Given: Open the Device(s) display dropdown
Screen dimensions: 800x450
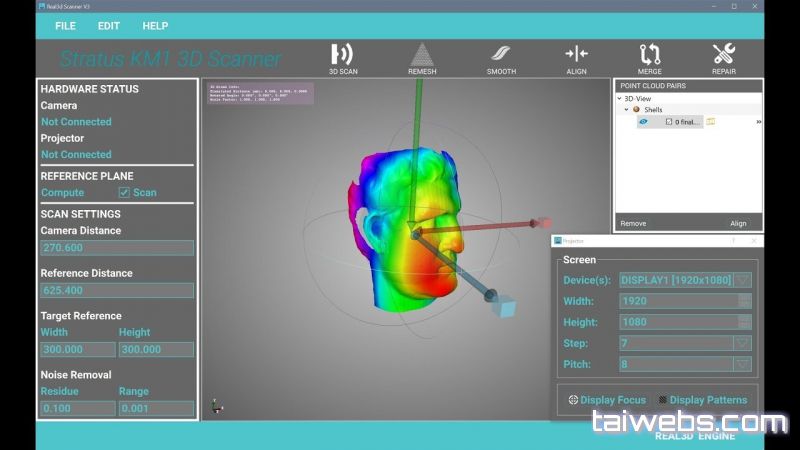Looking at the screenshot, I should pyautogui.click(x=743, y=280).
